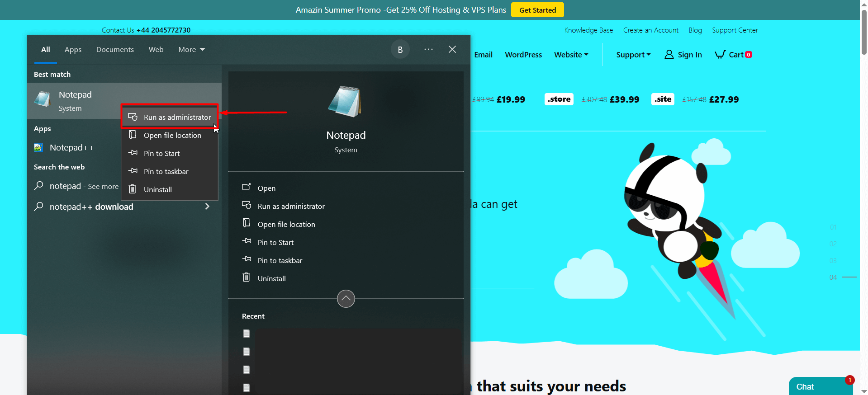This screenshot has height=395, width=868.
Task: Click the Pin to Start pin icon in the context menu
Action: click(133, 153)
